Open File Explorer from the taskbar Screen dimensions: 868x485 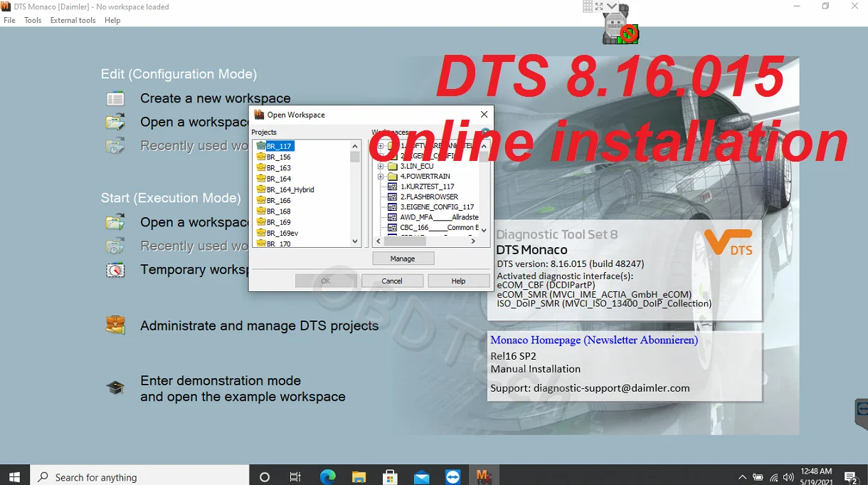pos(359,476)
